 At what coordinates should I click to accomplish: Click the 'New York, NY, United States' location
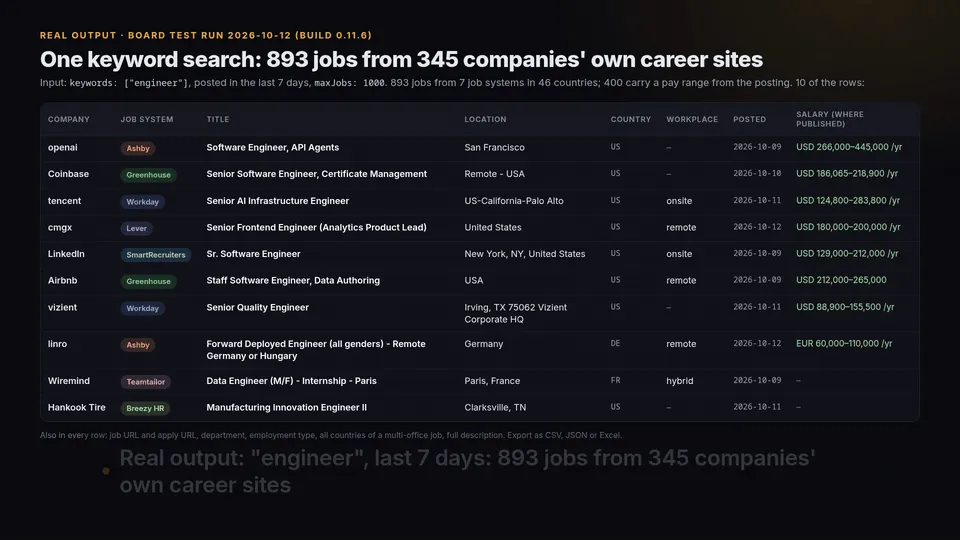click(525, 253)
